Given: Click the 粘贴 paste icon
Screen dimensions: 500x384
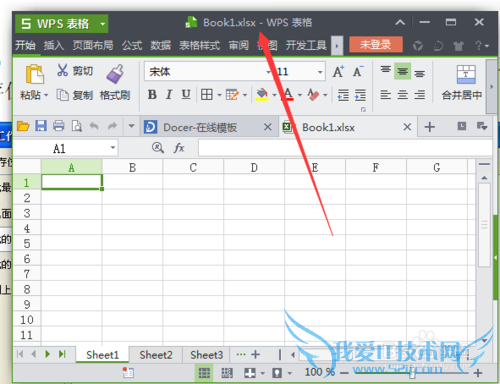Looking at the screenshot, I should click(34, 74).
